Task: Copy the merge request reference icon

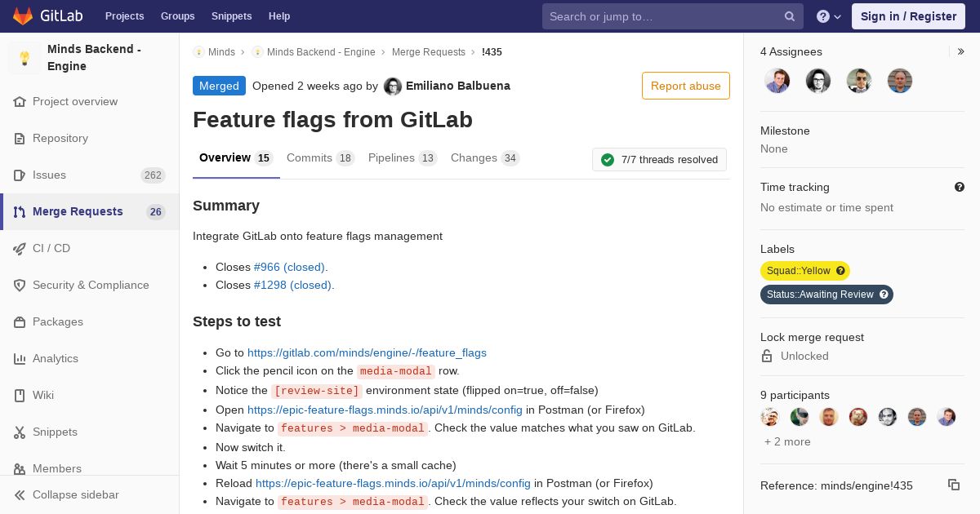Action: [x=954, y=485]
